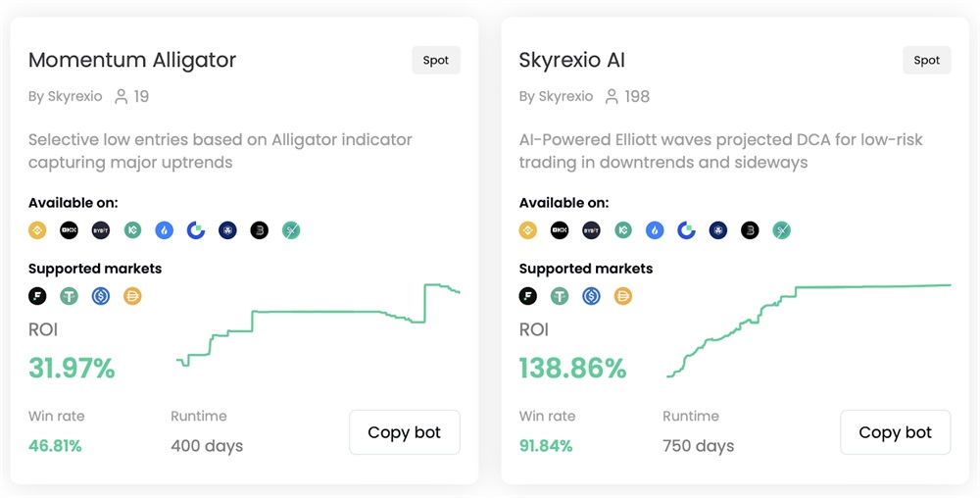Click the followers person icon beside 19
This screenshot has height=498, width=980.
coord(122,96)
